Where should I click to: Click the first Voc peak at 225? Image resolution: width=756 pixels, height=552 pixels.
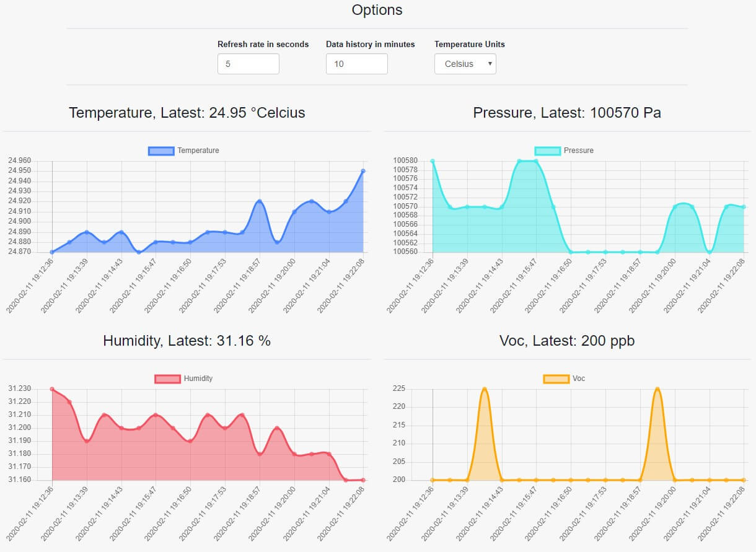tap(484, 389)
